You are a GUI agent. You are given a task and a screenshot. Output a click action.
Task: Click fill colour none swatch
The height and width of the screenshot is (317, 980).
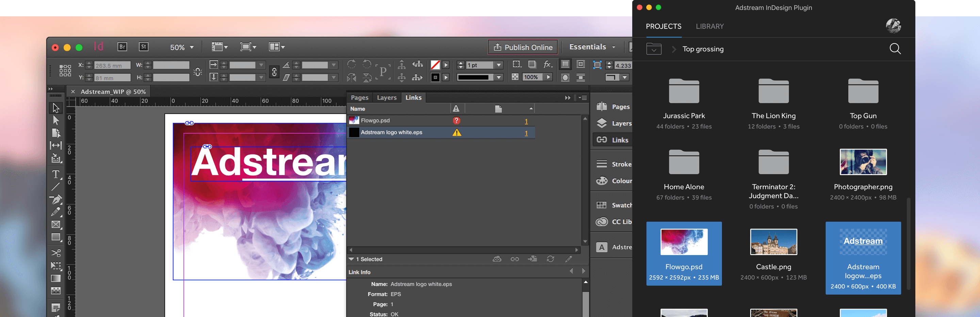(x=435, y=65)
